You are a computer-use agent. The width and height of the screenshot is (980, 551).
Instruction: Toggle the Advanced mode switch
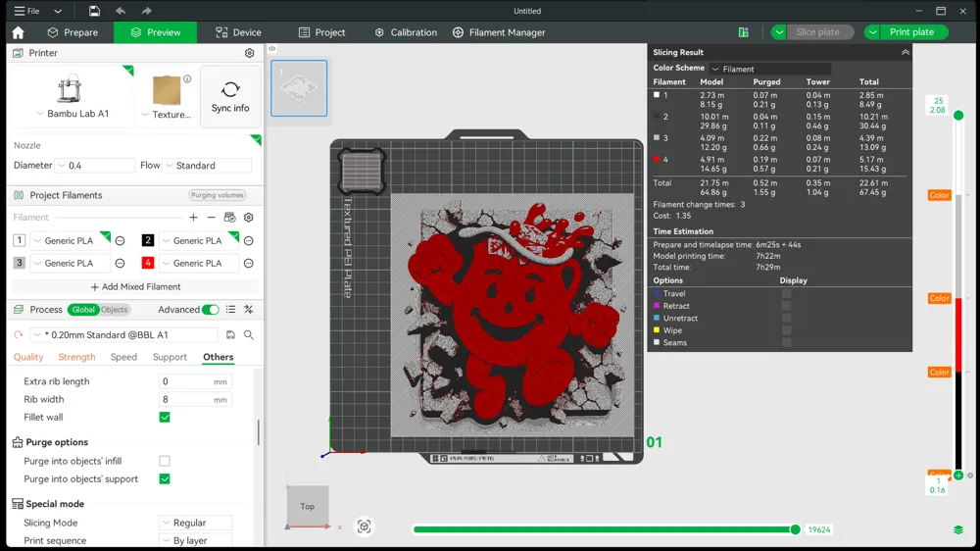(211, 310)
